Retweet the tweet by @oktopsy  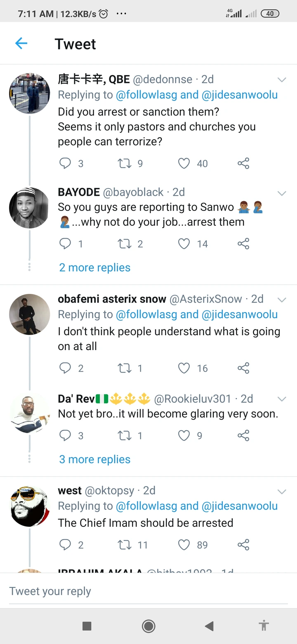[124, 545]
